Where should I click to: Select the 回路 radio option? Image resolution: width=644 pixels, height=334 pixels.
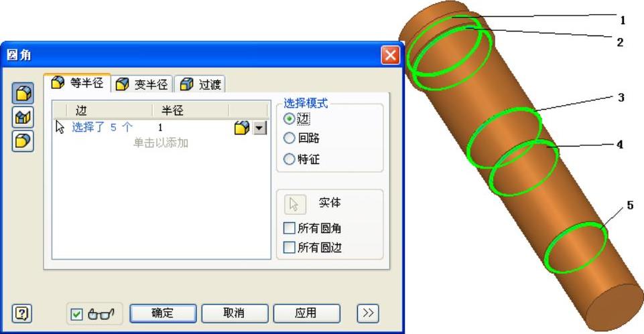click(289, 138)
